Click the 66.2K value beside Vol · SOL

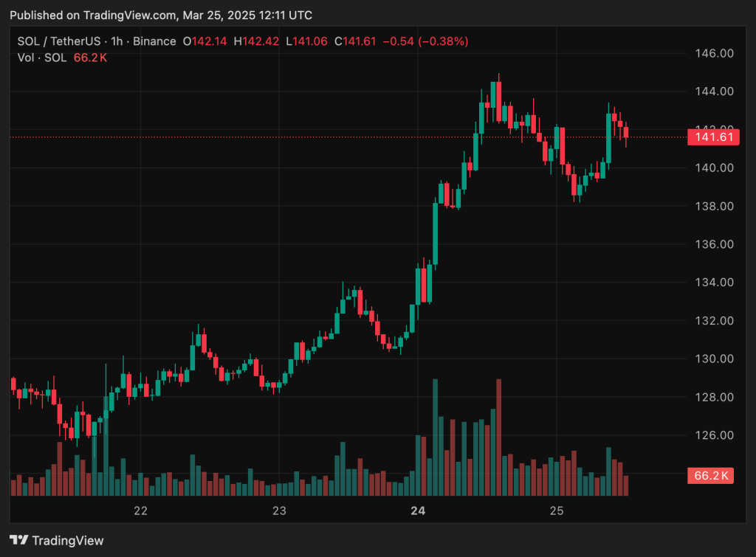click(90, 58)
